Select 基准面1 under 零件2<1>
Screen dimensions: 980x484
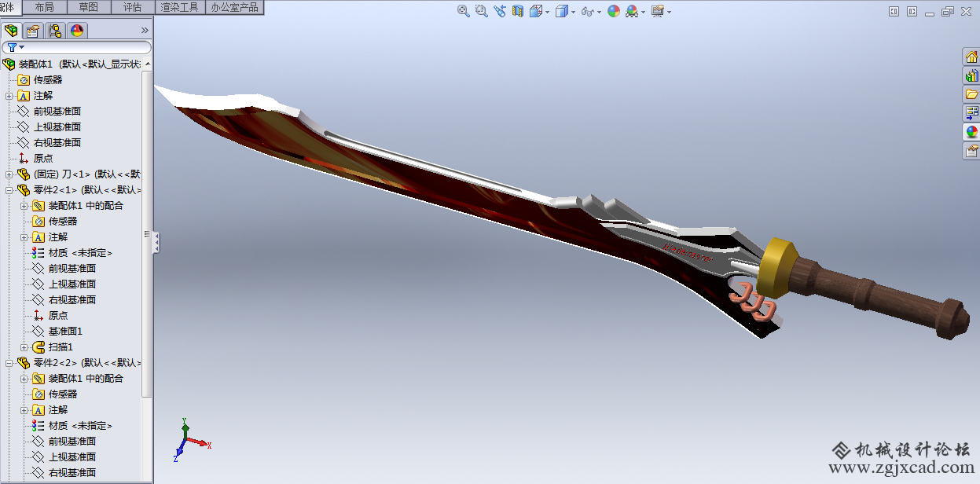57,332
